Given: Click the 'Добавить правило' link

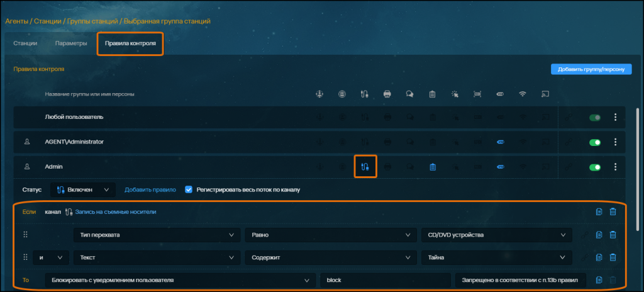Looking at the screenshot, I should click(x=150, y=189).
